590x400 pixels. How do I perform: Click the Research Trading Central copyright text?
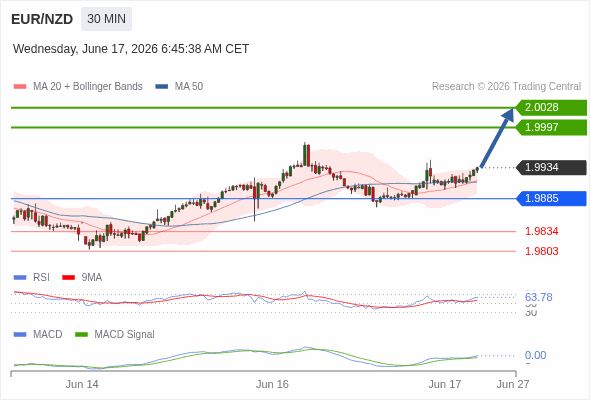click(x=506, y=87)
